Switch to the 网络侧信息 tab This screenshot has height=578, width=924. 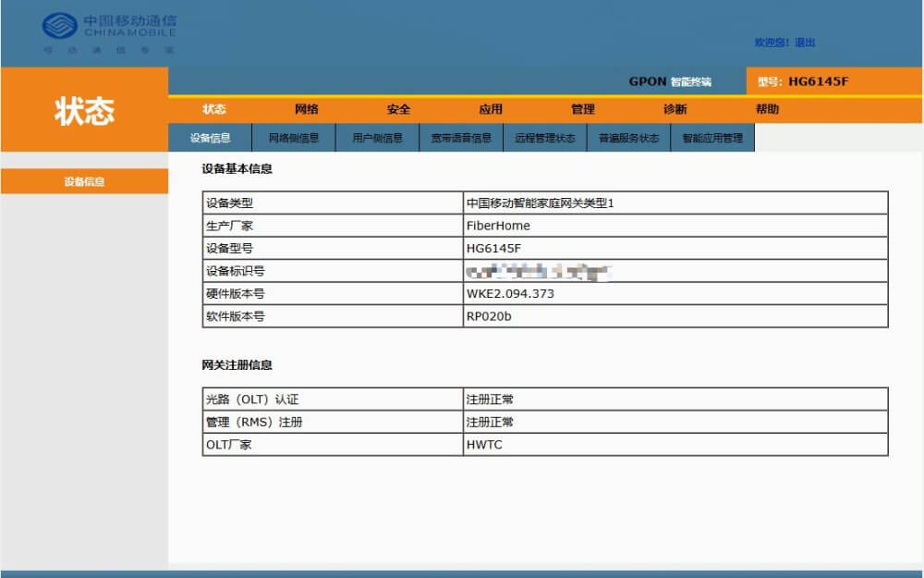(294, 138)
